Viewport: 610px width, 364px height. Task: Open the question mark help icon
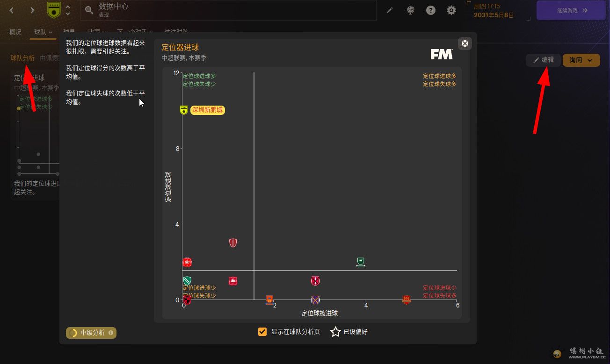tap(431, 10)
